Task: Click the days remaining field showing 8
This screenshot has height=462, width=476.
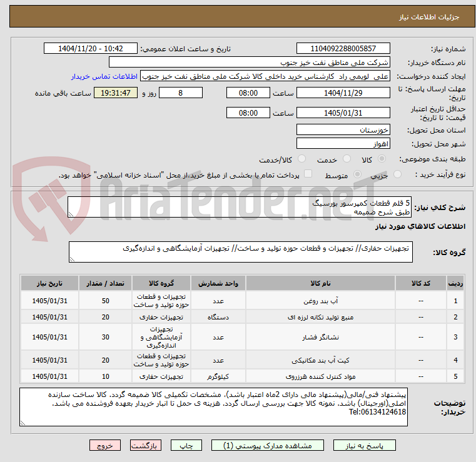Action: pos(181,93)
